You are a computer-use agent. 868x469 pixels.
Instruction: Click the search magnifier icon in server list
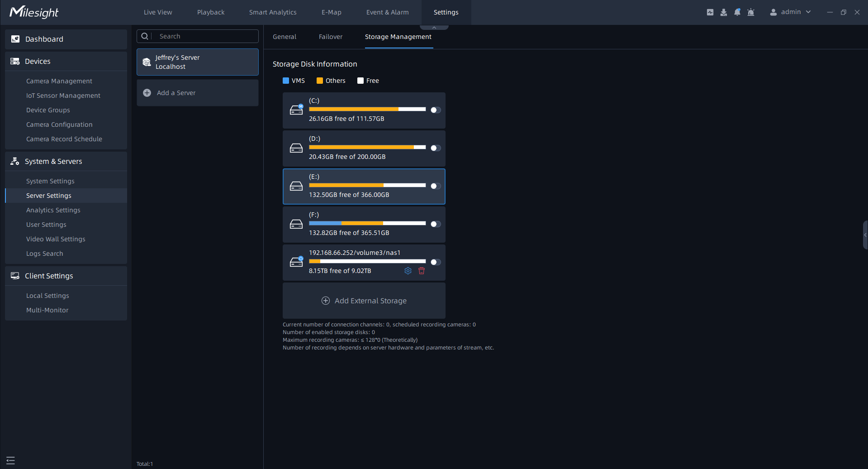(145, 36)
